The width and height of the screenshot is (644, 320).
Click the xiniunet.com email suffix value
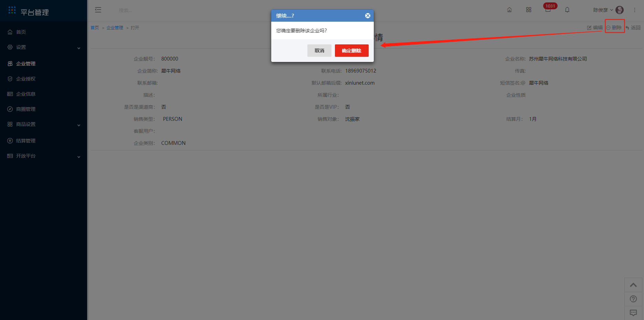(360, 83)
